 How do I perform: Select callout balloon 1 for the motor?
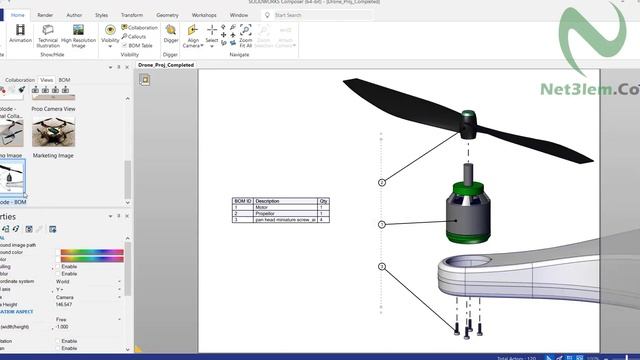382,224
